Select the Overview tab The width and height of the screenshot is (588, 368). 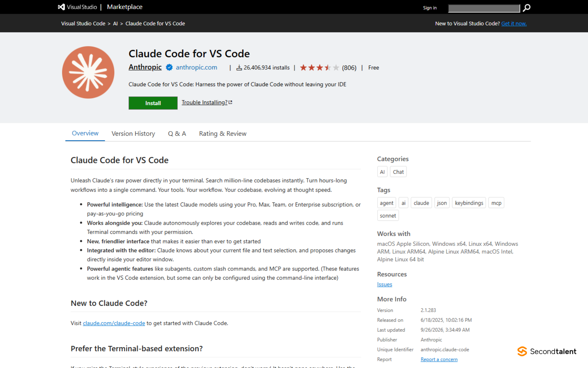click(85, 133)
